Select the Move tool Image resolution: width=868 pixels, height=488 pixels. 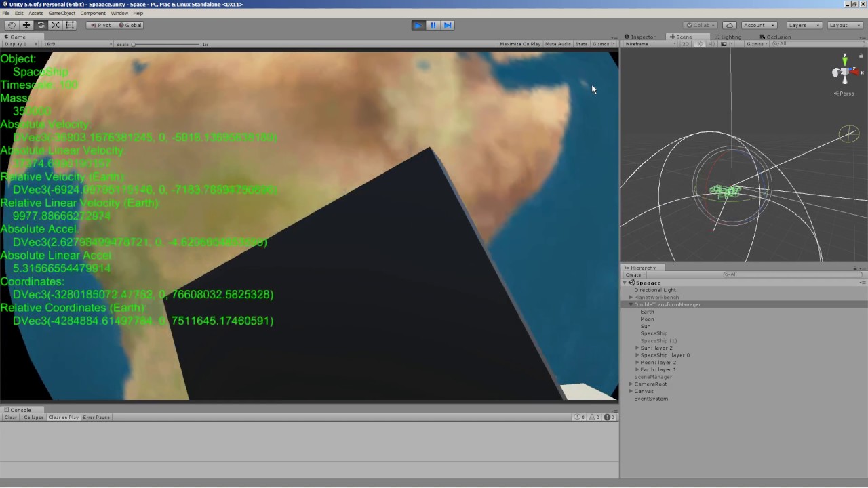pos(26,25)
